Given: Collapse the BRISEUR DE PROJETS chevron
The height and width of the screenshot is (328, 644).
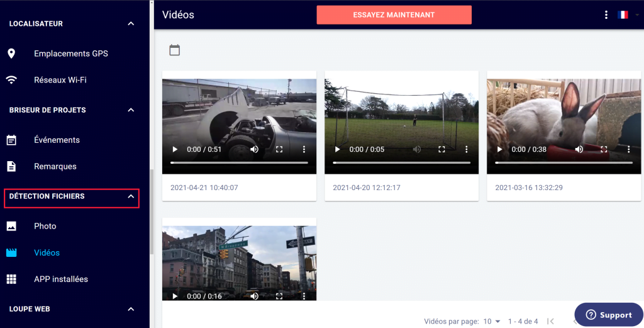Looking at the screenshot, I should click(x=131, y=110).
